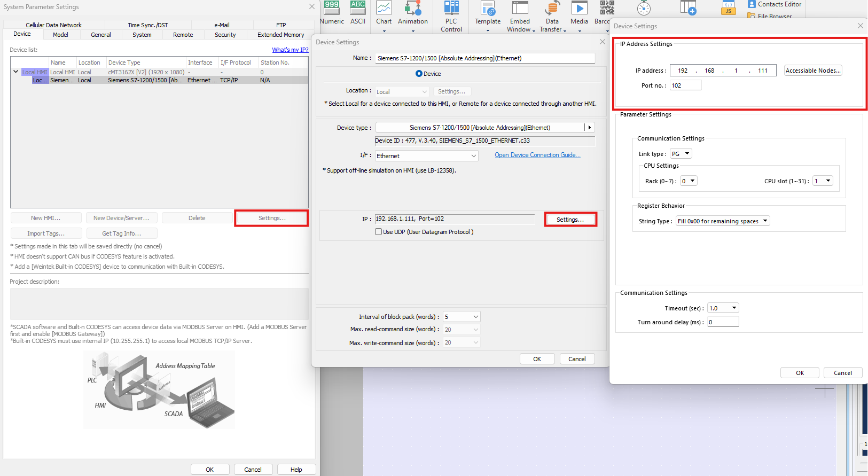Switch to the Security tab
The height and width of the screenshot is (476, 868).
225,35
